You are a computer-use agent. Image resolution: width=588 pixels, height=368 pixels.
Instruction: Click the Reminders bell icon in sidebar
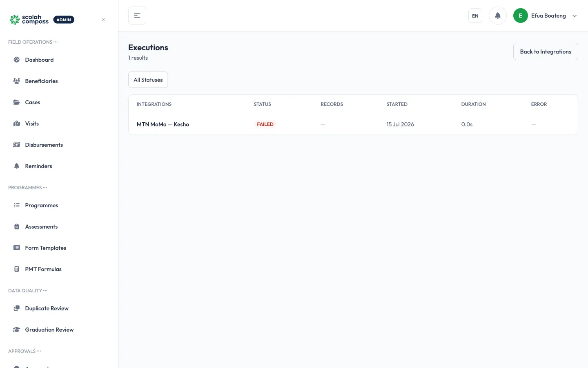pyautogui.click(x=17, y=166)
